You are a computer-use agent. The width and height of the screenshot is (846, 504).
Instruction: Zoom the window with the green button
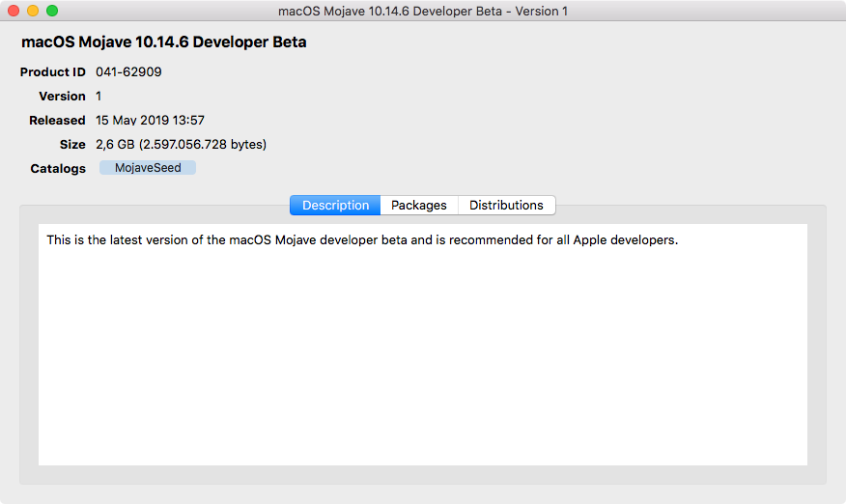click(x=52, y=11)
